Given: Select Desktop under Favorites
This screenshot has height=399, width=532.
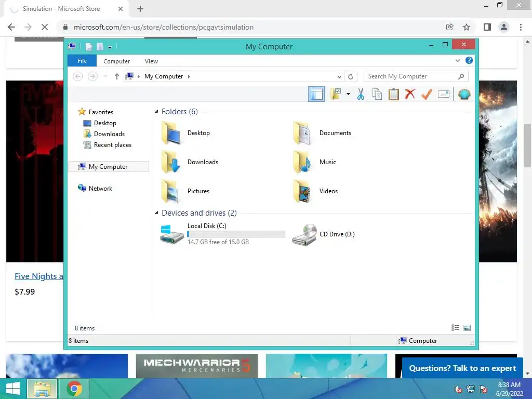Looking at the screenshot, I should (105, 123).
